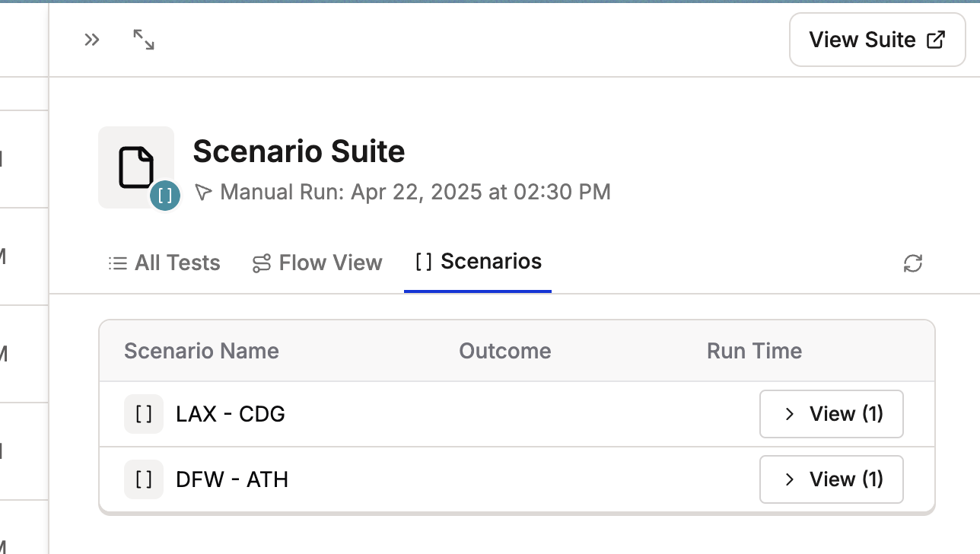Image resolution: width=980 pixels, height=554 pixels.
Task: Click the Run Time column header
Action: pos(754,351)
